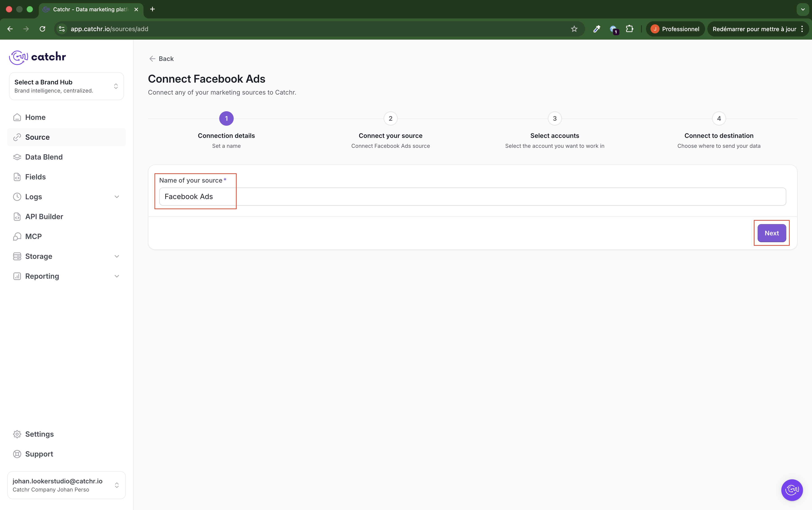
Task: Bookmark page with the star icon
Action: [574, 29]
